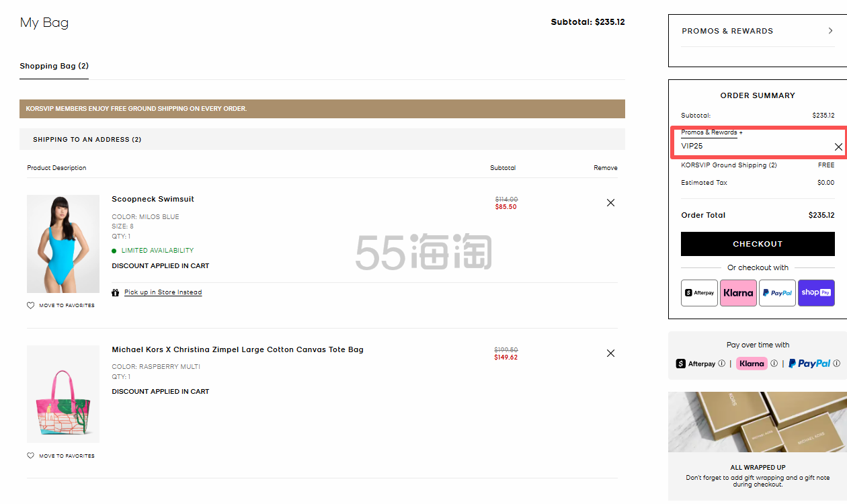Select the Shopping Bag (2) tab

click(x=54, y=66)
